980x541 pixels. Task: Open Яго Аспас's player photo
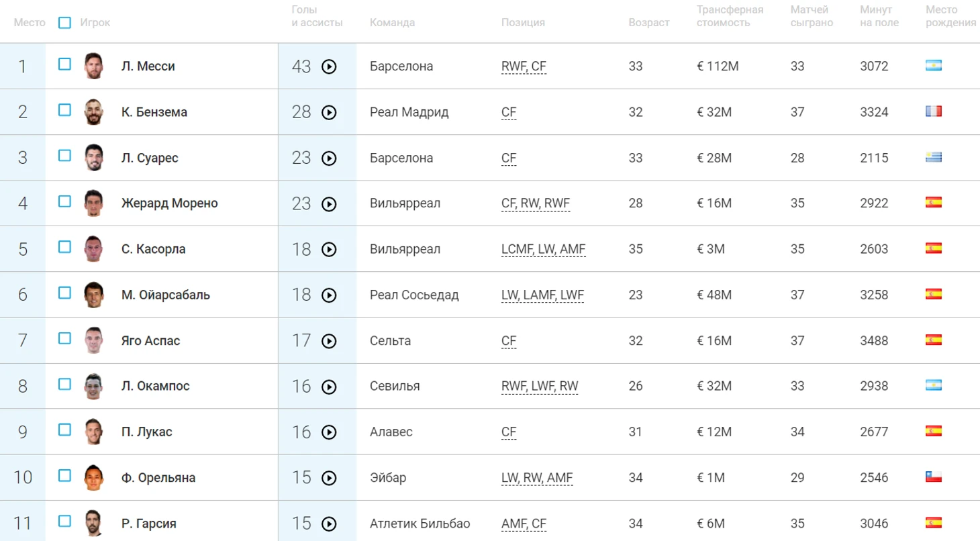point(94,340)
